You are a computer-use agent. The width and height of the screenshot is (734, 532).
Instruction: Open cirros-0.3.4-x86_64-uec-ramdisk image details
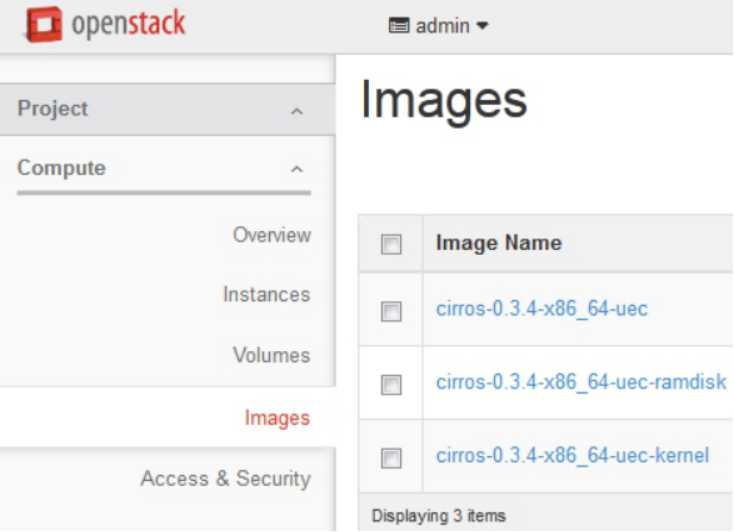click(581, 382)
